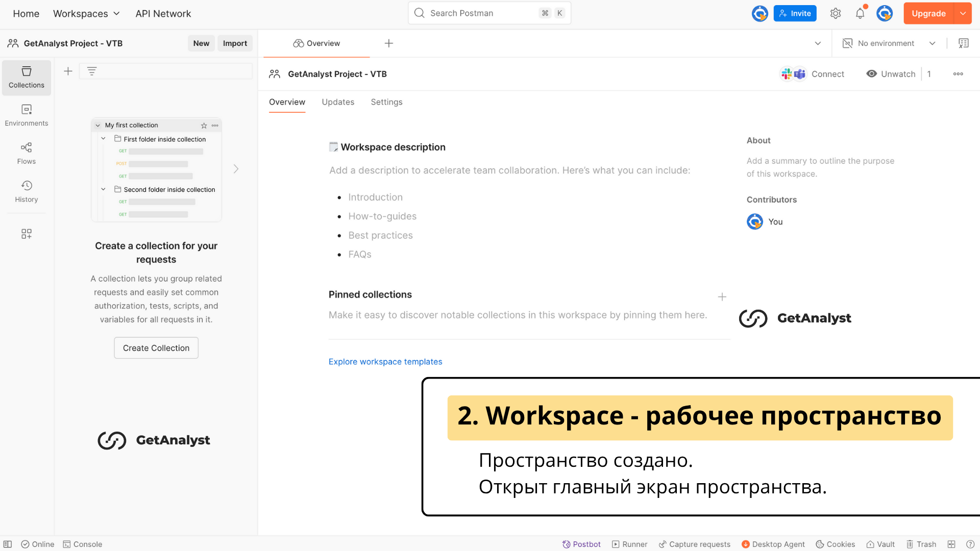This screenshot has height=551, width=980.
Task: Switch to the Settings tab
Action: click(386, 102)
